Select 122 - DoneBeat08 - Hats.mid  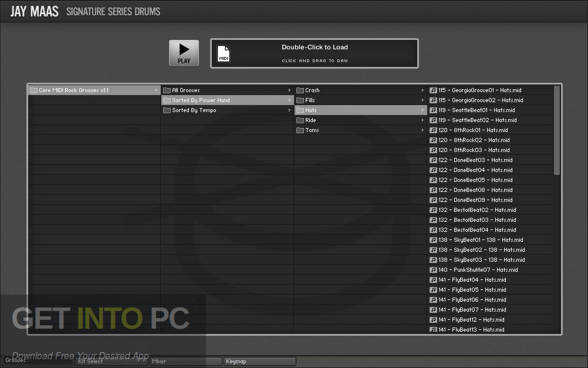pyautogui.click(x=491, y=190)
